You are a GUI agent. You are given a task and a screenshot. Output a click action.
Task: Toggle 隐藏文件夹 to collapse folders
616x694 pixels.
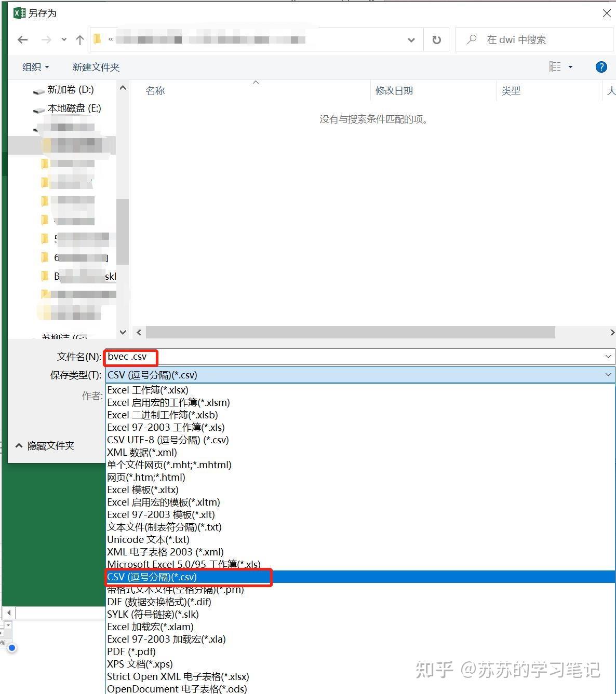[46, 445]
